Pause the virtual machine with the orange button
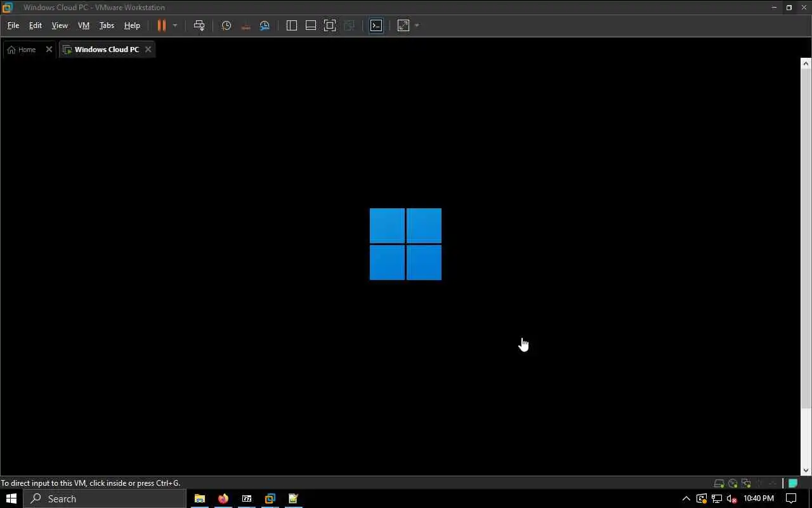 pyautogui.click(x=162, y=25)
